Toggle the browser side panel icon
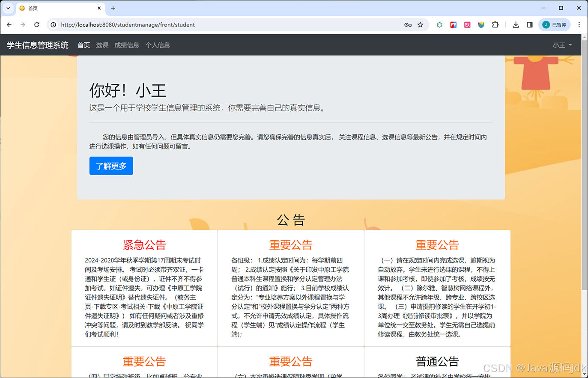This screenshot has height=378, width=588. (x=530, y=25)
